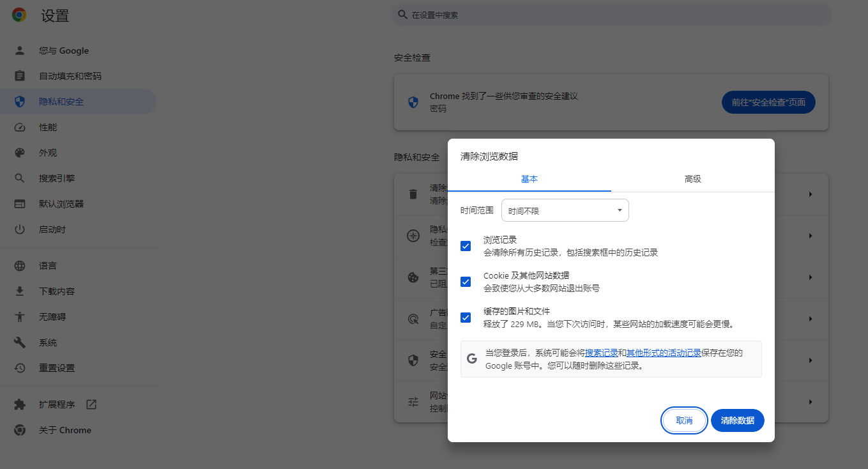This screenshot has width=868, height=469.
Task: Open 外观 settings via the palette icon
Action: tap(20, 153)
